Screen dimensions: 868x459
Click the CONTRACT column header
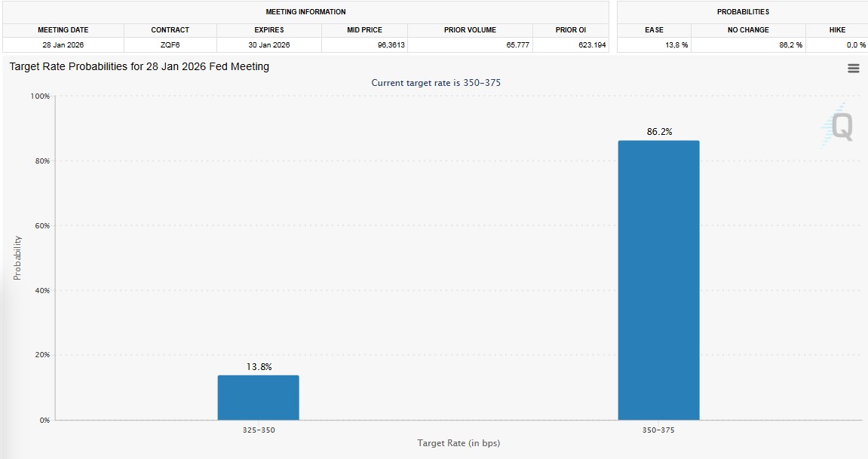coord(170,30)
